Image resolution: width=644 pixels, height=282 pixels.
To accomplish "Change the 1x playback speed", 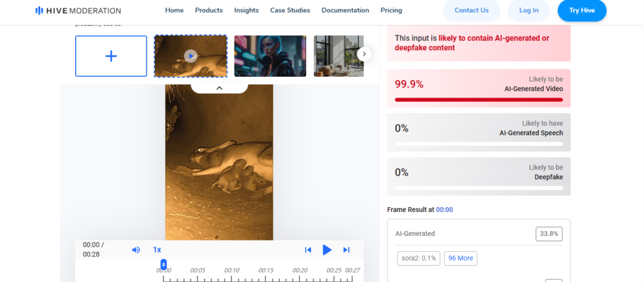I will 157,250.
